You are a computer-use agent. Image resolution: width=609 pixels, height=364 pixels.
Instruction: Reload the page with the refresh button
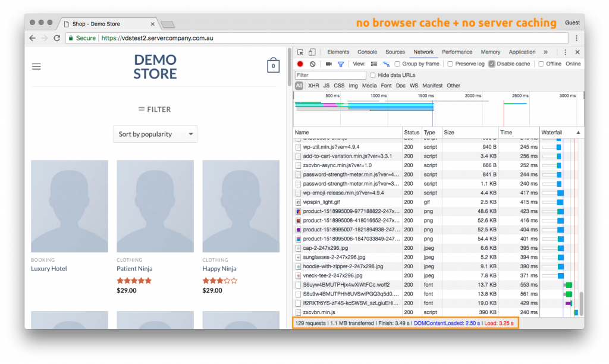click(57, 38)
